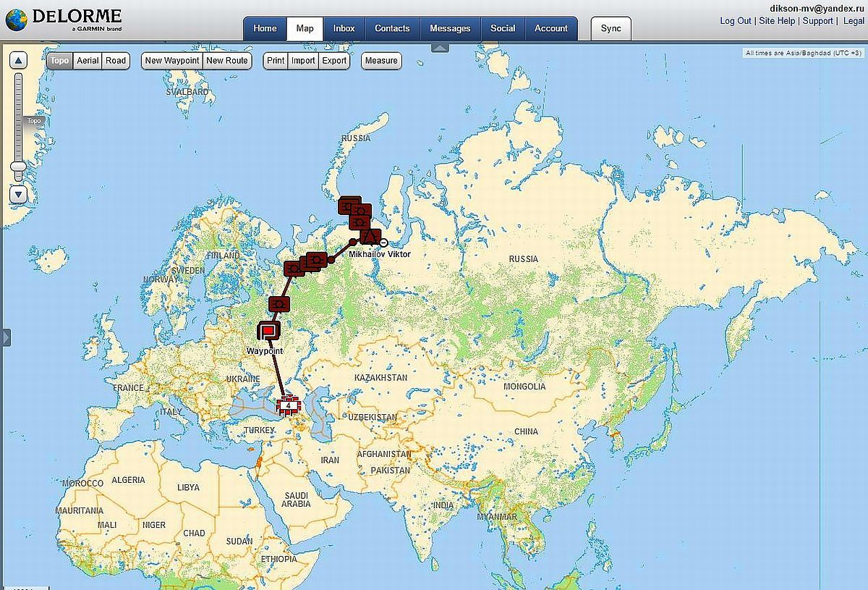Switch map view to Aerial
The height and width of the screenshot is (590, 868).
[x=88, y=61]
